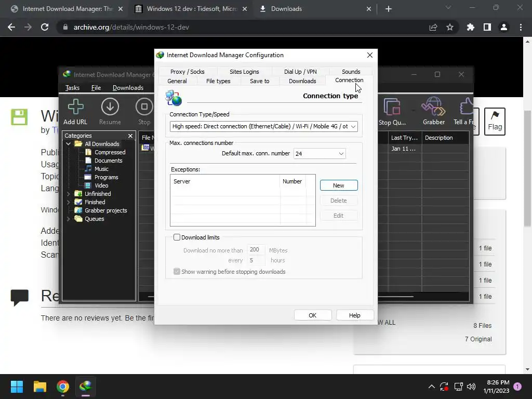Open File menu in IDM
The width and height of the screenshot is (532, 399).
[x=96, y=88]
